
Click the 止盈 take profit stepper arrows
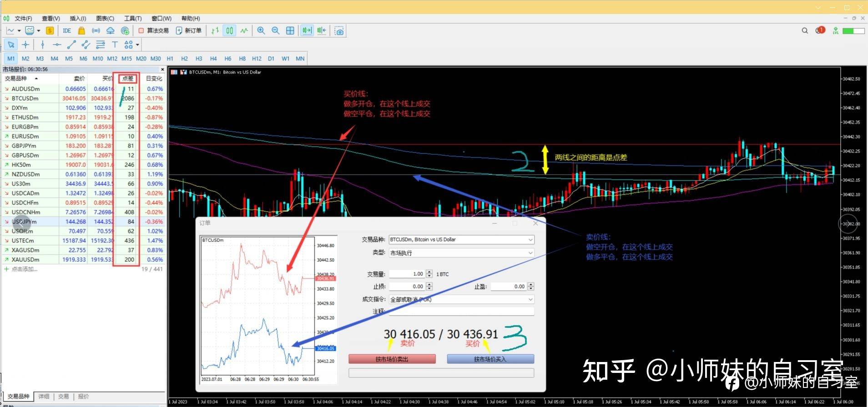[x=531, y=286]
